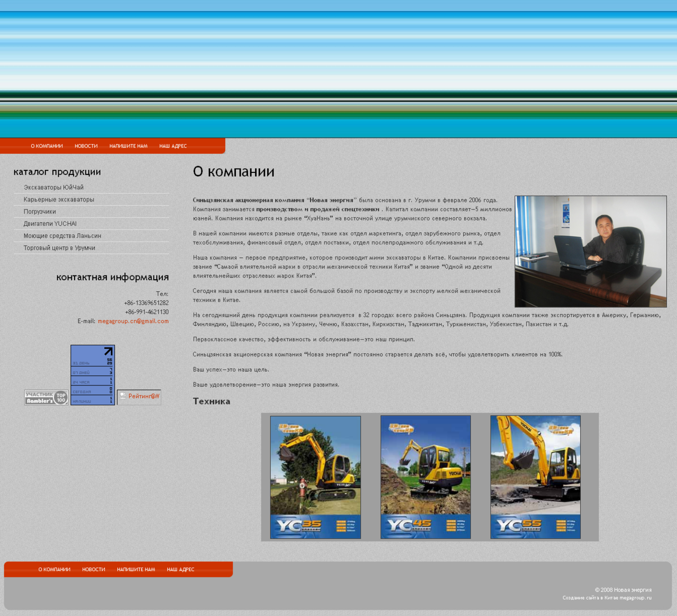The image size is (677, 616).
Task: Click the 'контактная информация' heading
Action: pyautogui.click(x=113, y=277)
